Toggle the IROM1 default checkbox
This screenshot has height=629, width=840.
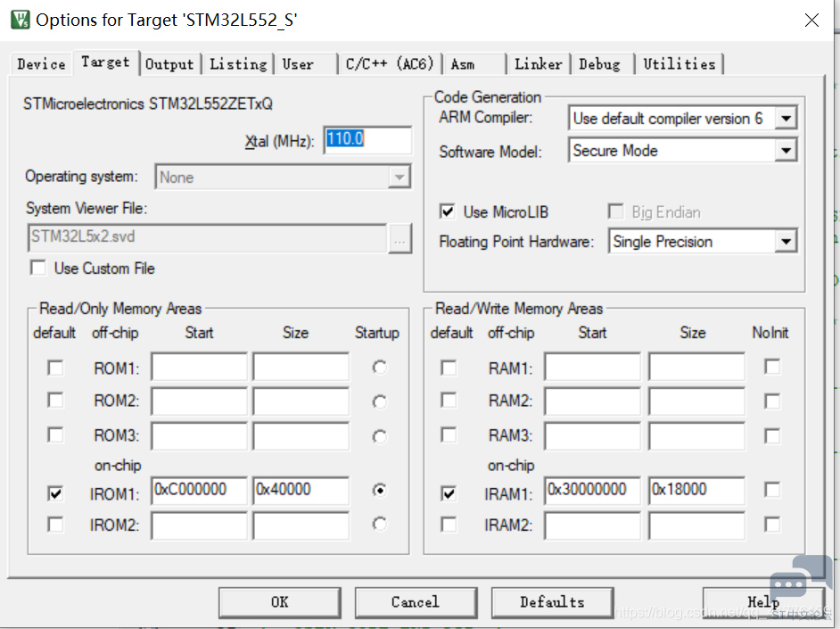coord(55,492)
